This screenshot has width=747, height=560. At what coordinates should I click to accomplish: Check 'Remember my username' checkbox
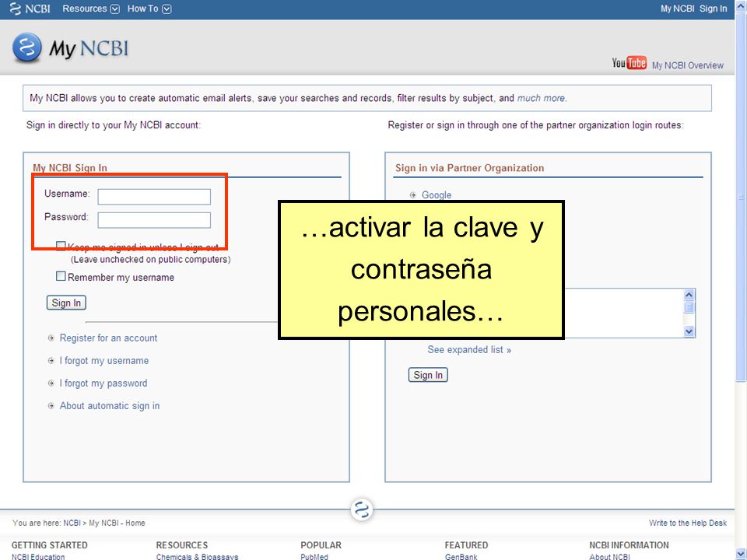click(x=61, y=276)
